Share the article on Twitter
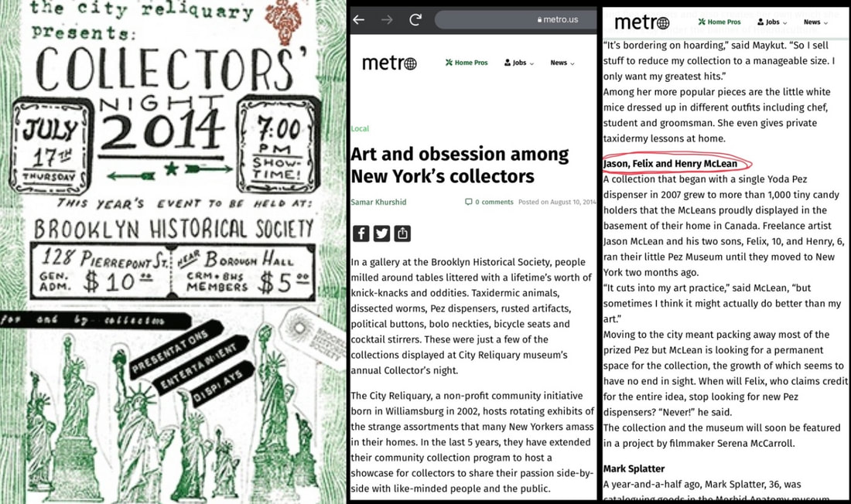Screen dimensions: 851x504 pos(381,233)
